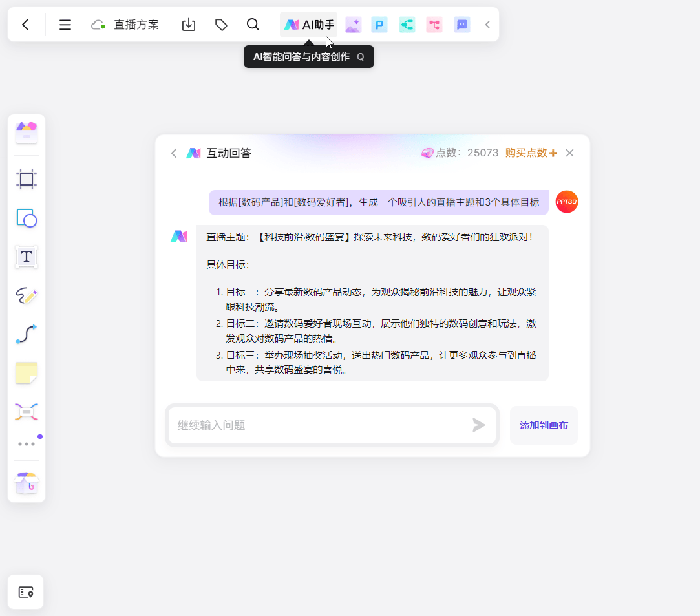Add a yellow sticky note
This screenshot has width=700, height=616.
coord(27,373)
